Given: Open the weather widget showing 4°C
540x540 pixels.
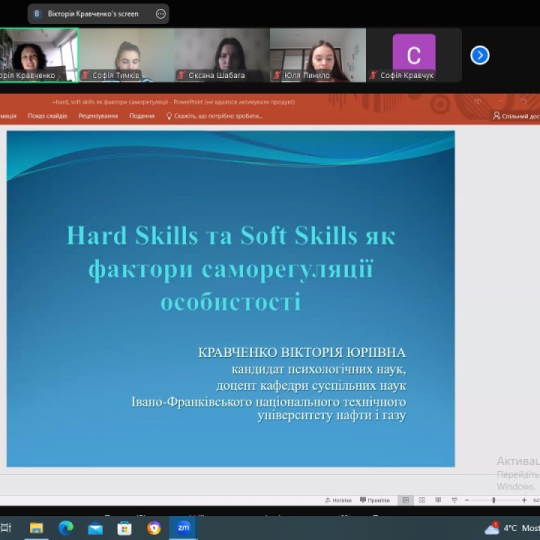Looking at the screenshot, I should [511, 528].
